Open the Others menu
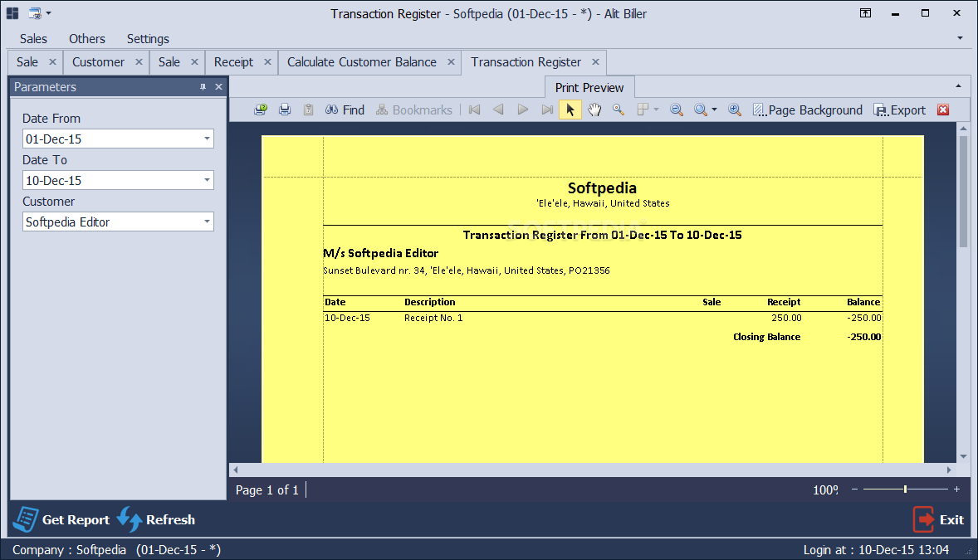The image size is (978, 560). [x=86, y=39]
